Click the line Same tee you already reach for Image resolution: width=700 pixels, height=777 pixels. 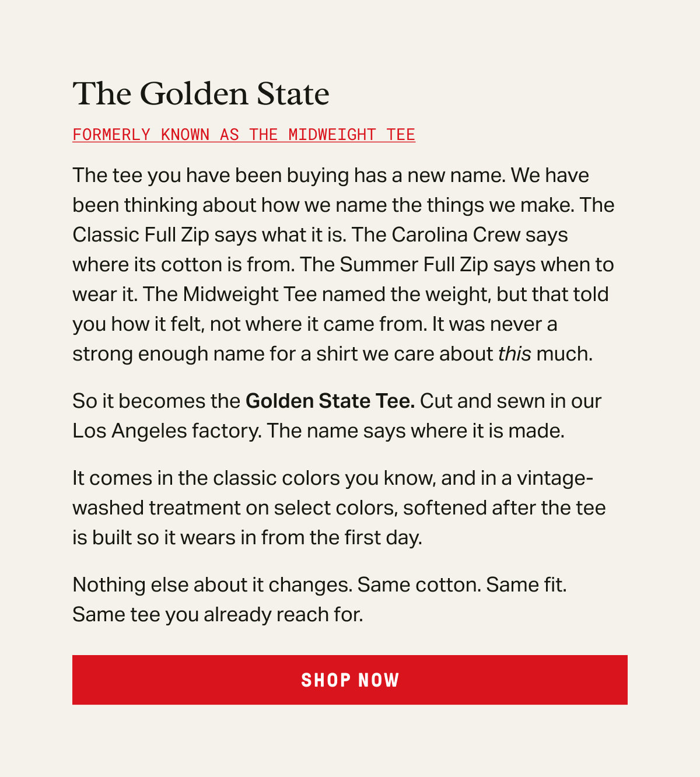(218, 614)
